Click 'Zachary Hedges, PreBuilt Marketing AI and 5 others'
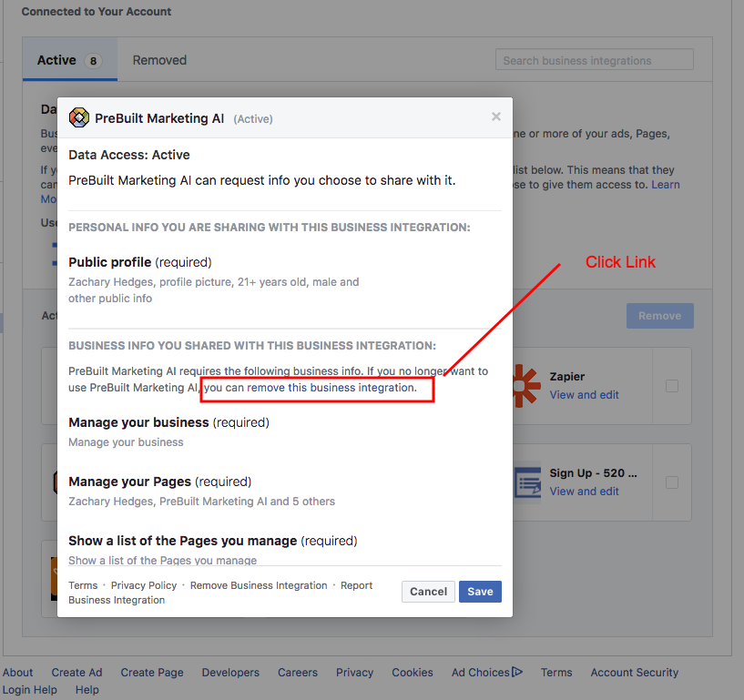 (201, 502)
